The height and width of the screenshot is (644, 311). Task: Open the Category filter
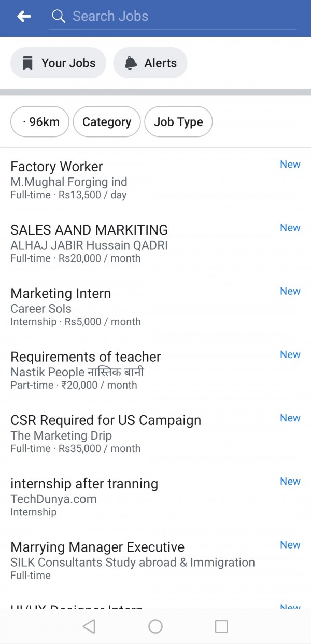107,122
